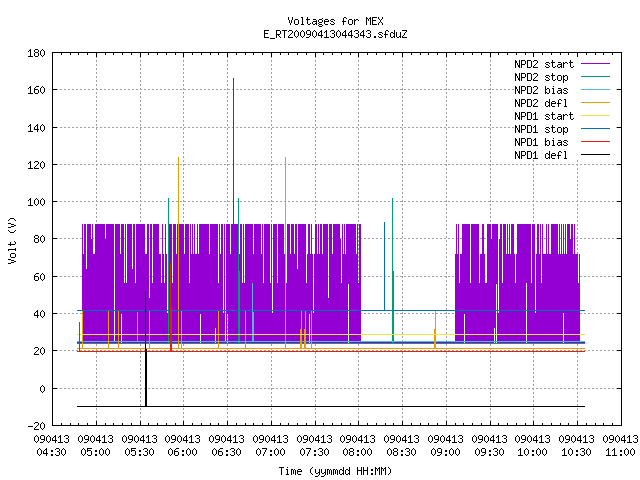Click the dark blue NPD1 stop legend line
Viewport: 640px width, 480px height.
pyautogui.click(x=595, y=129)
